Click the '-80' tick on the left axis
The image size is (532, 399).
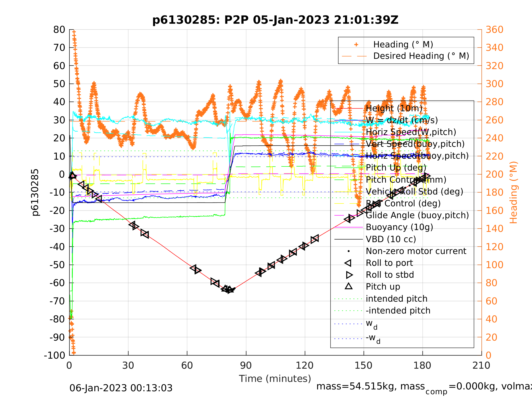tap(57, 319)
